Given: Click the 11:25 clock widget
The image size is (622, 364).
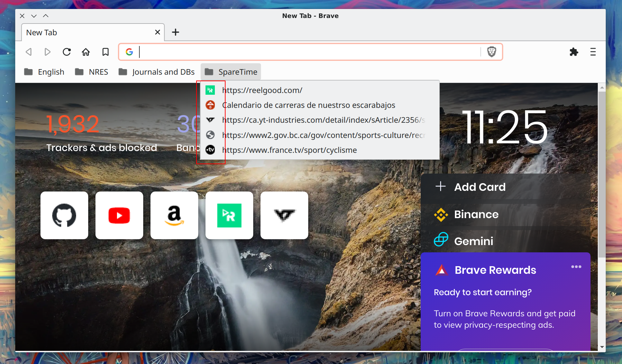Looking at the screenshot, I should coord(505,128).
